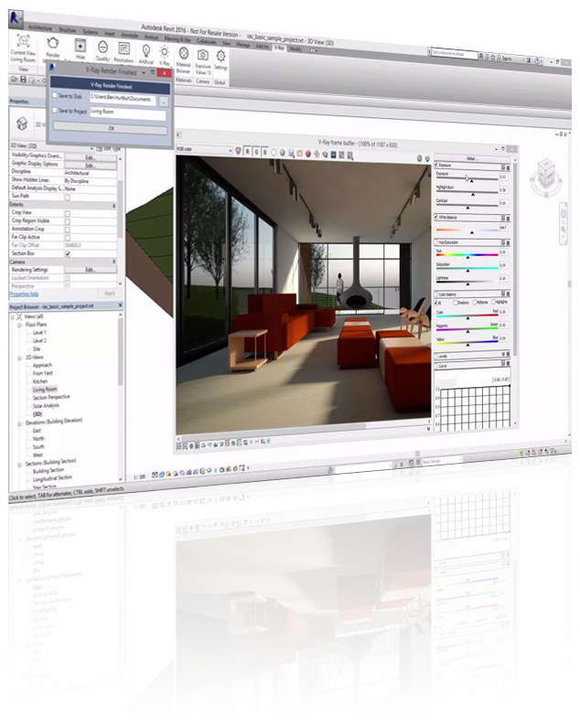Collapse the Floor Plans tree node
The image size is (580, 728).
[x=21, y=325]
